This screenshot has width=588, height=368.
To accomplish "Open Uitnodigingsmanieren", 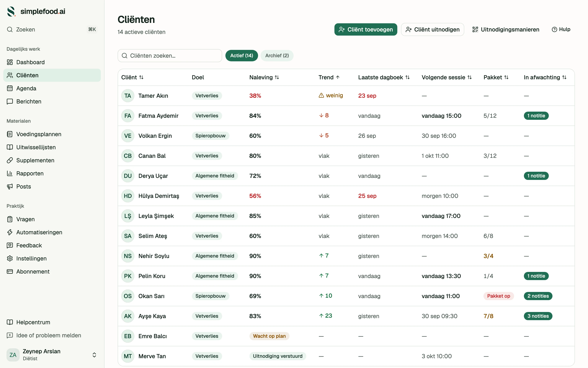I will click(x=506, y=29).
